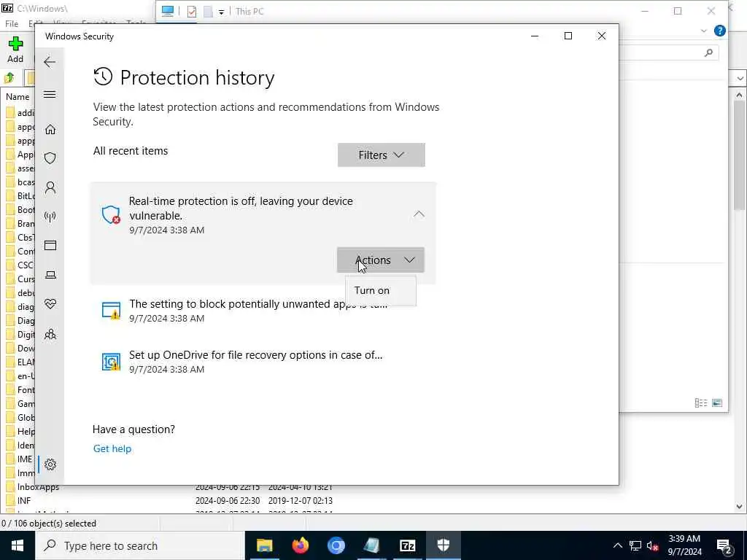Click the Get help link
747x560 pixels.
click(x=112, y=448)
